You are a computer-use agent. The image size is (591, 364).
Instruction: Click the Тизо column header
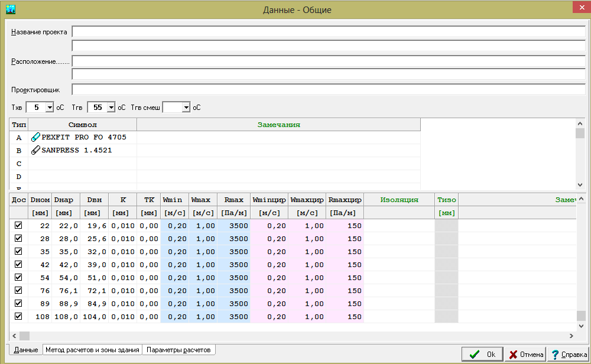[x=447, y=200]
